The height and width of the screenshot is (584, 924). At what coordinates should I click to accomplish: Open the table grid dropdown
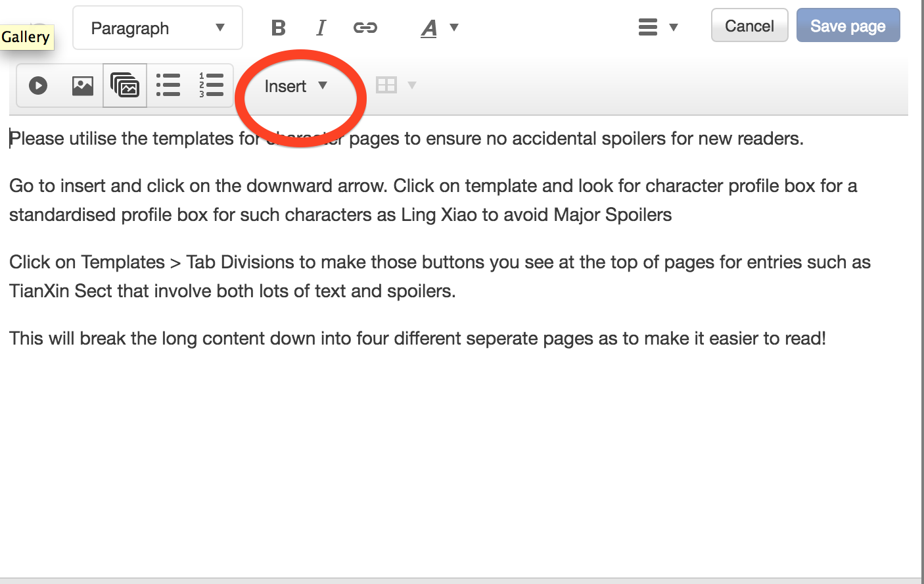pos(396,85)
